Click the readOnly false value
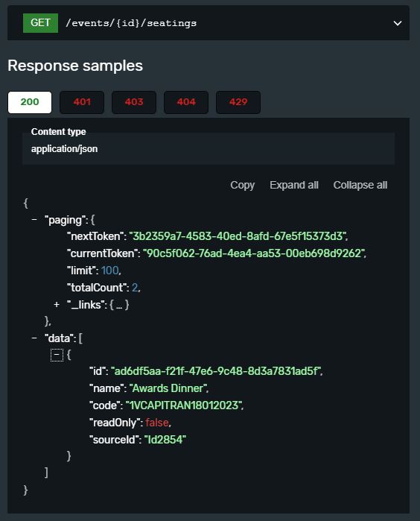The width and height of the screenshot is (420, 521). [157, 423]
